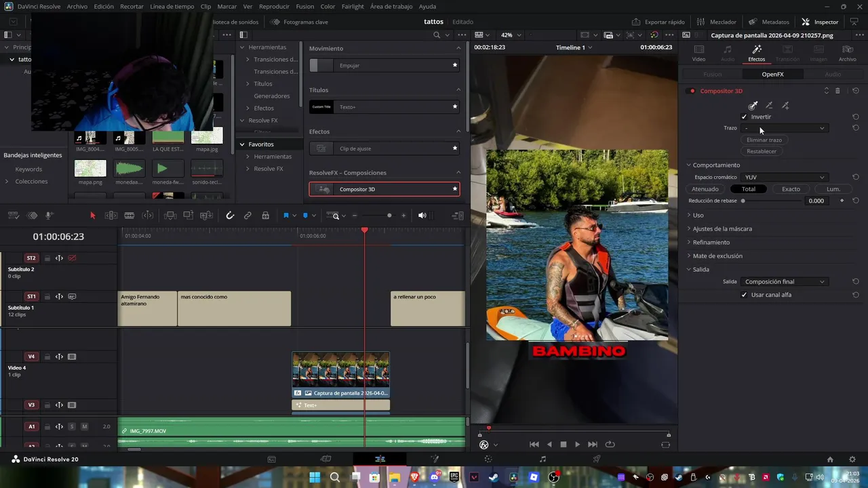Image resolution: width=868 pixels, height=488 pixels.
Task: Open flag color dropdown arrow
Action: (294, 216)
